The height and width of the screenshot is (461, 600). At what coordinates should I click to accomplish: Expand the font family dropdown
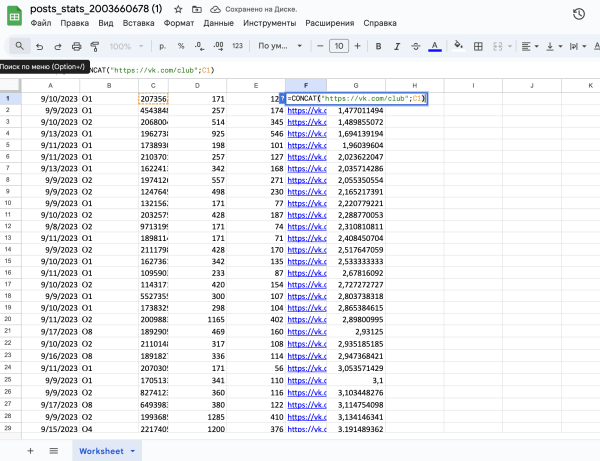[278, 46]
